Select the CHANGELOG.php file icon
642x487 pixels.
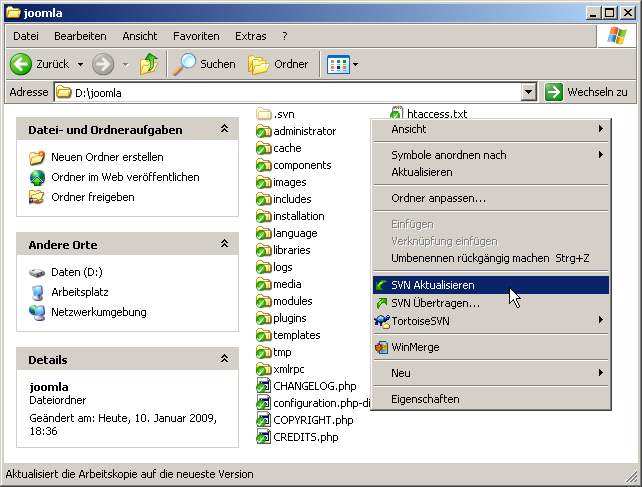264,386
